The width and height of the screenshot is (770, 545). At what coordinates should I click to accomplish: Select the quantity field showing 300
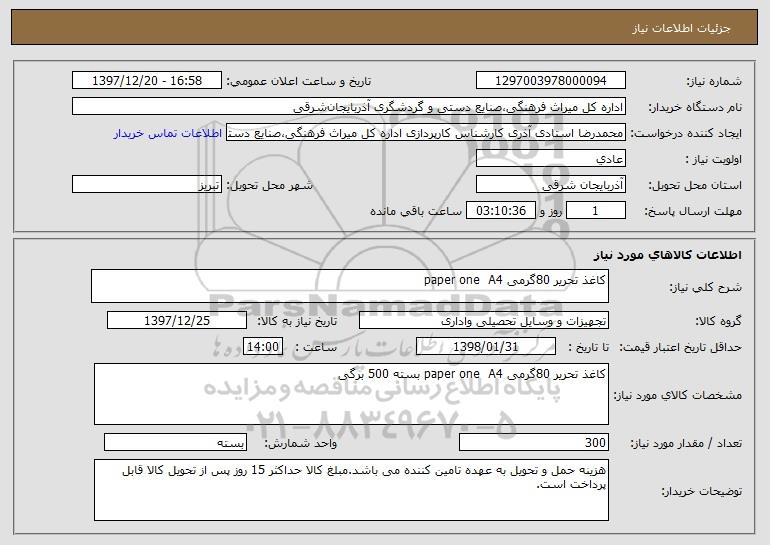(x=534, y=442)
